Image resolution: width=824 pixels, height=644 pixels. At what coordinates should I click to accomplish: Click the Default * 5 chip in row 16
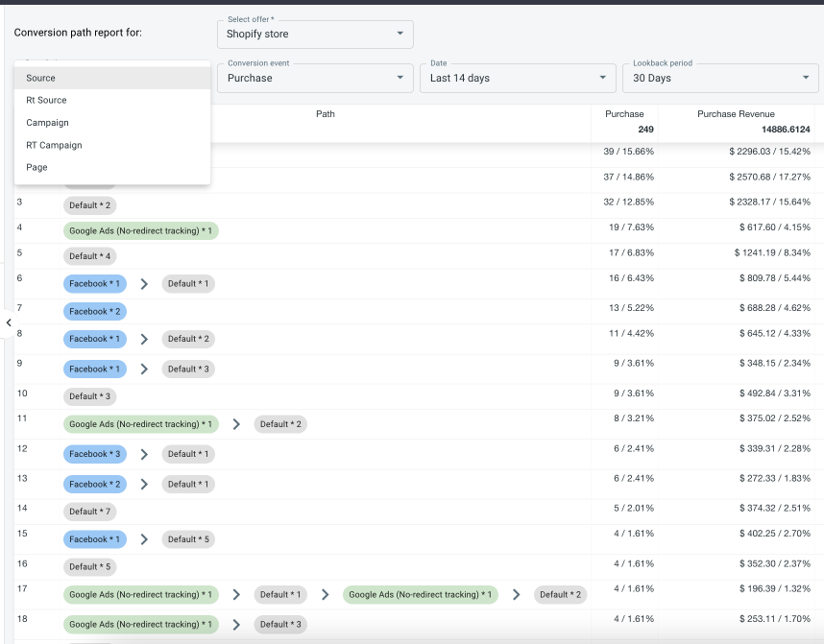tap(90, 567)
